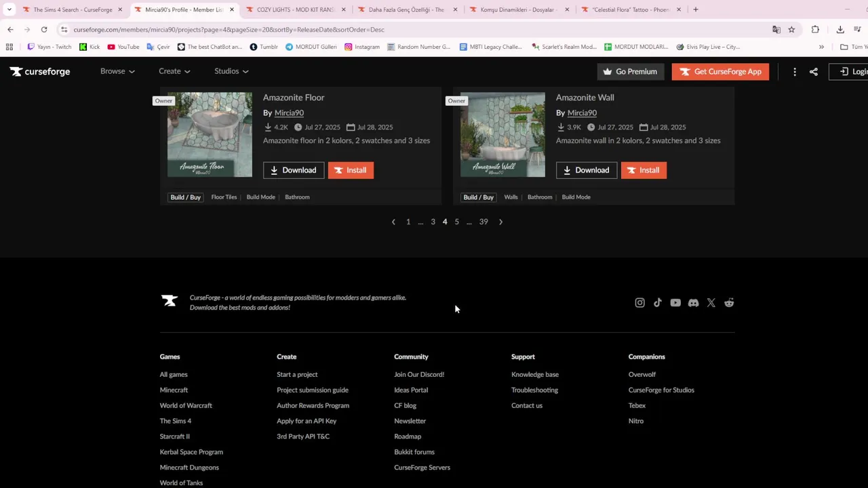The width and height of the screenshot is (868, 488).
Task: Open CurseForge Reddit social icon
Action: [x=729, y=303]
